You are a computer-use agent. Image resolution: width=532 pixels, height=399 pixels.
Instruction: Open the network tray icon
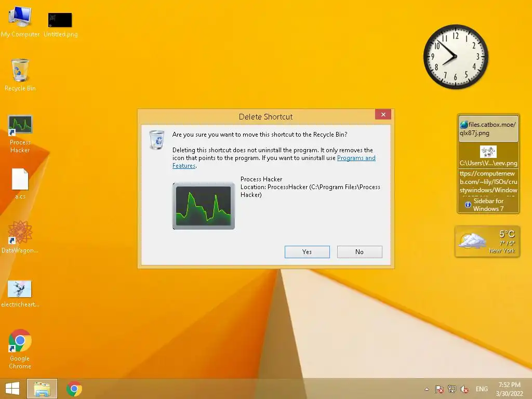(452, 389)
